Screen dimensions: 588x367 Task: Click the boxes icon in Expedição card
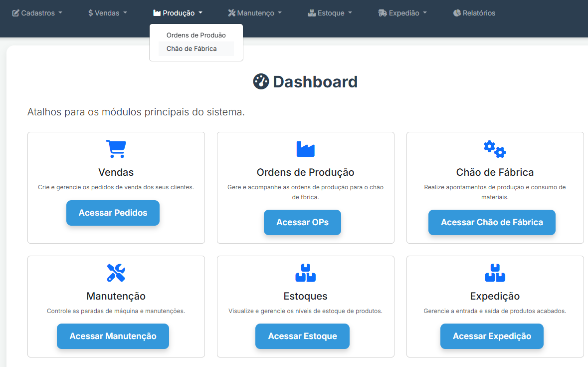pyautogui.click(x=495, y=273)
